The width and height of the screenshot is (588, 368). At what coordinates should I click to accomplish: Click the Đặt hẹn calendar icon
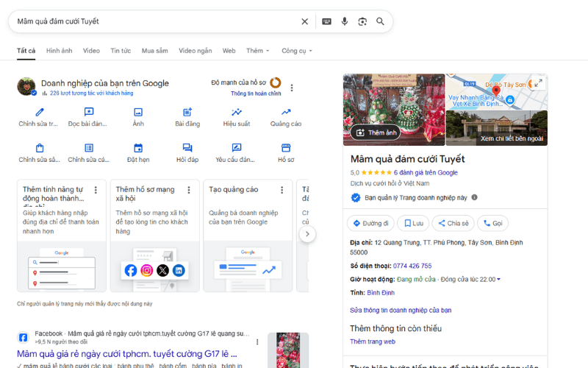coord(138,148)
